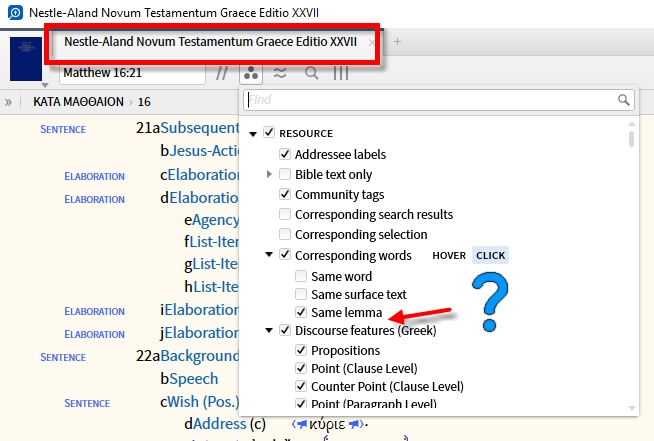Expand the Bible text only options
The image size is (654, 441).
coord(269,174)
